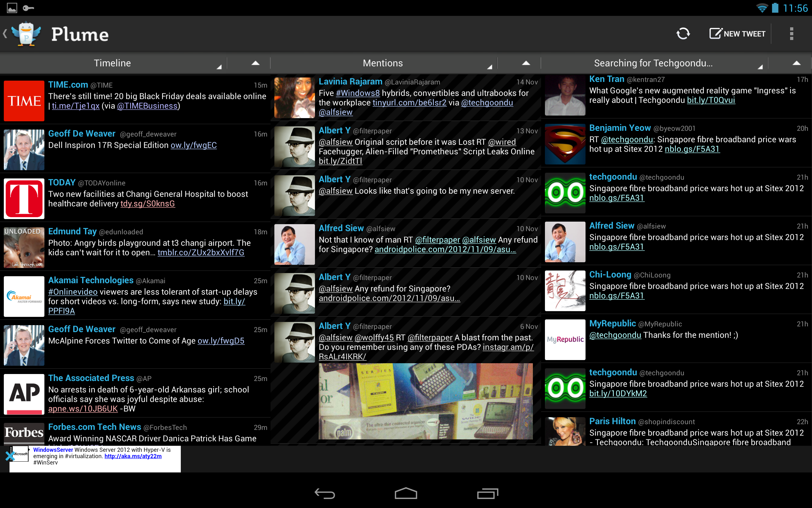Viewport: 812px width, 508px height.
Task: Open the bit.ly/10DYkM2 link
Action: coord(618,393)
